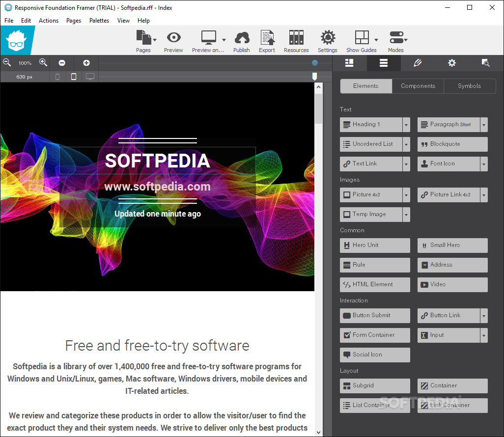Expand the Text Link dropdown arrow

[406, 164]
